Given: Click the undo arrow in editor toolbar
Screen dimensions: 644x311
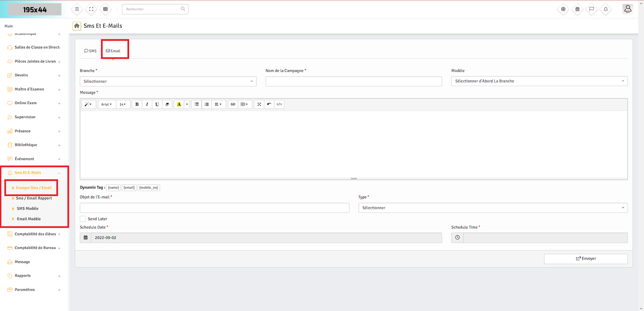Looking at the screenshot, I should point(269,104).
